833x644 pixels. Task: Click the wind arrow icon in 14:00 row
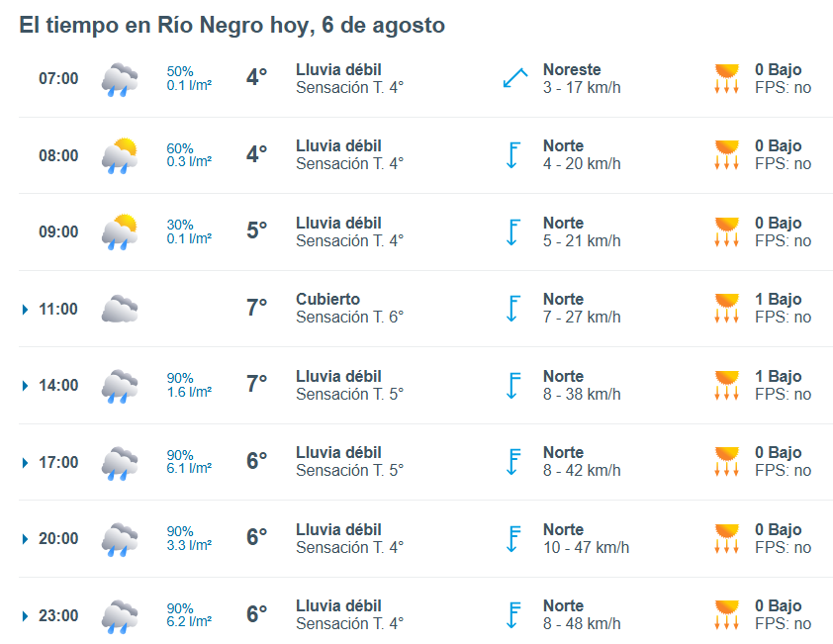[x=513, y=385]
